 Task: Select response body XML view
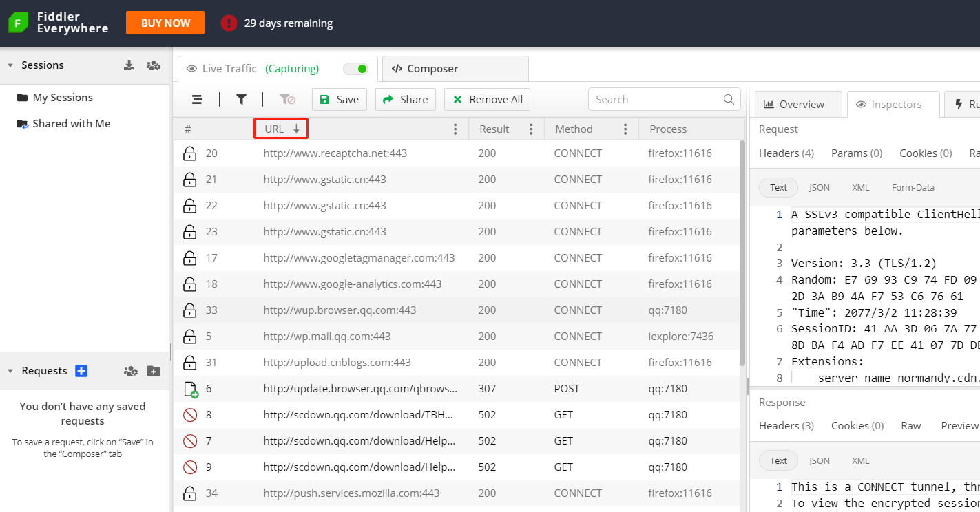pos(860,461)
